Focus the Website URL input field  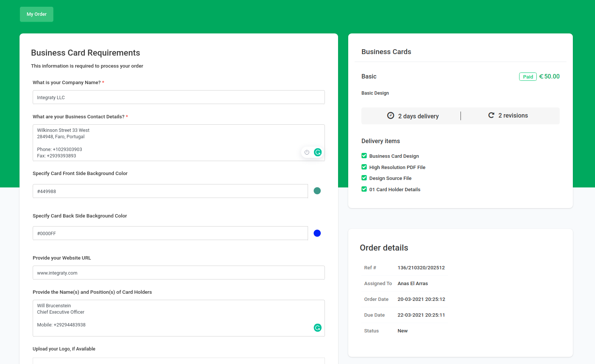point(179,273)
